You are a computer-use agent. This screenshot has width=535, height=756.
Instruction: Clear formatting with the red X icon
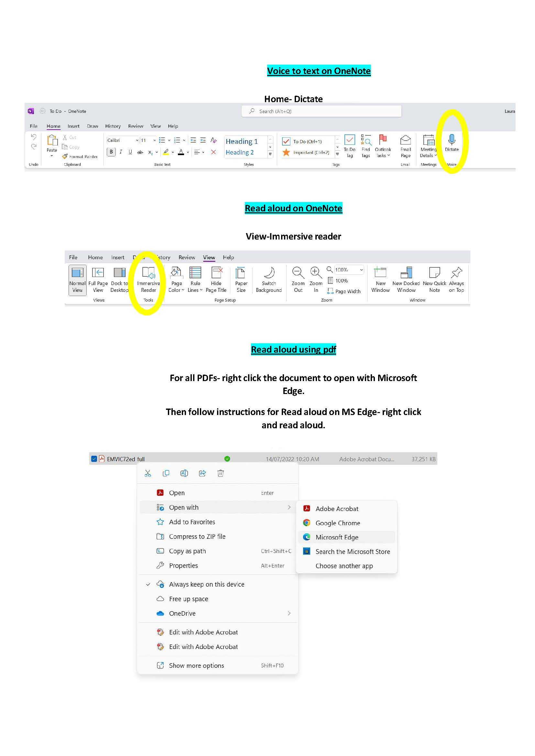[x=213, y=152]
